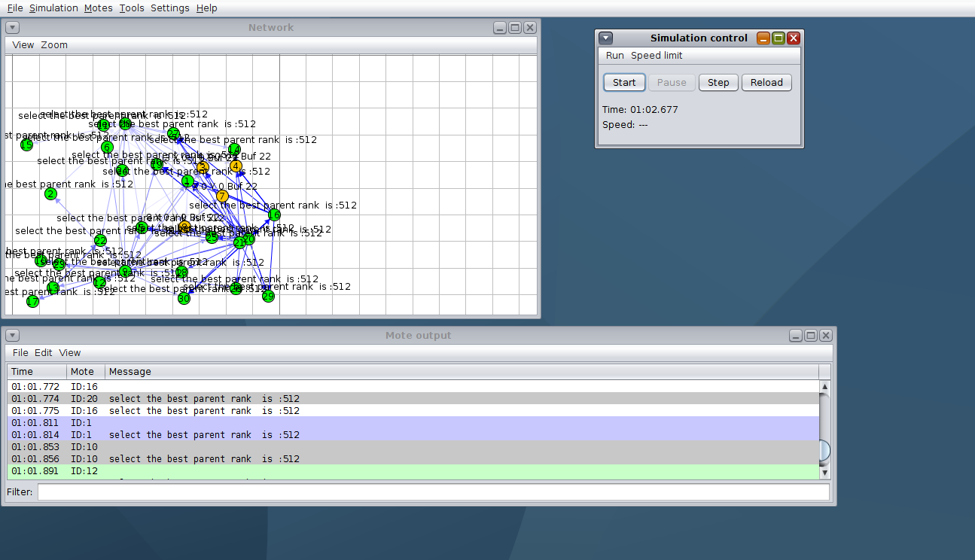This screenshot has width=975, height=560.
Task: Open Mote output window menu arrow
Action: pos(12,336)
